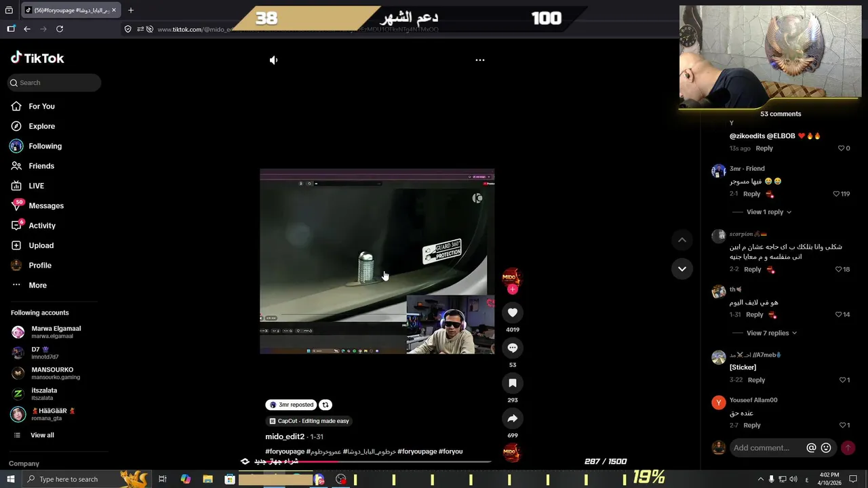This screenshot has height=488, width=868.
Task: Reply to zikoedits comment
Action: click(764, 148)
